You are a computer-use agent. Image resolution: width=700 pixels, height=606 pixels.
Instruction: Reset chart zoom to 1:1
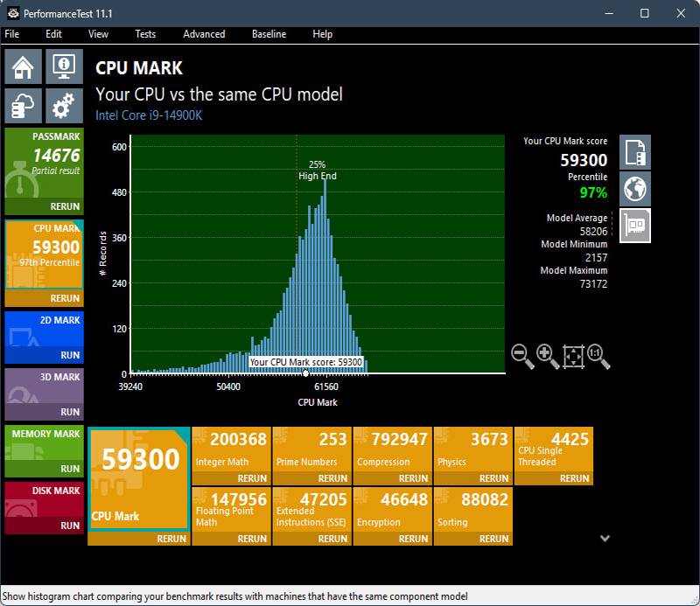[x=598, y=356]
